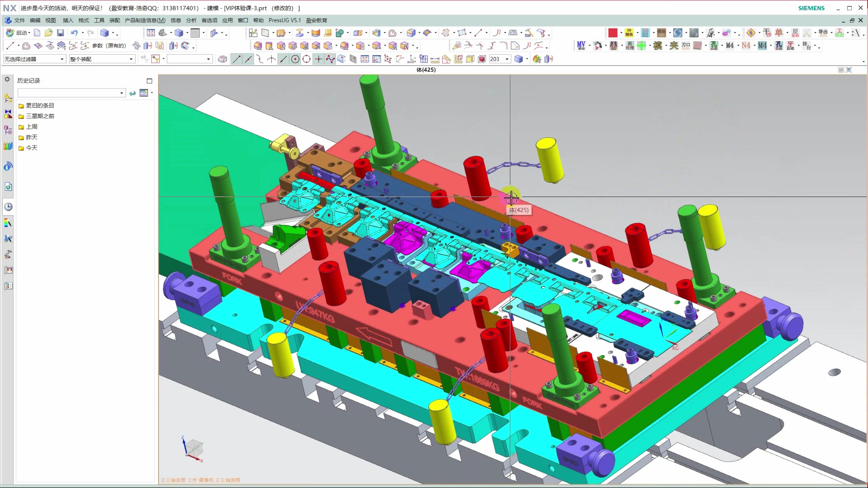Click the 启动 start button
Viewport: 868px width, 488px height.
(18, 33)
